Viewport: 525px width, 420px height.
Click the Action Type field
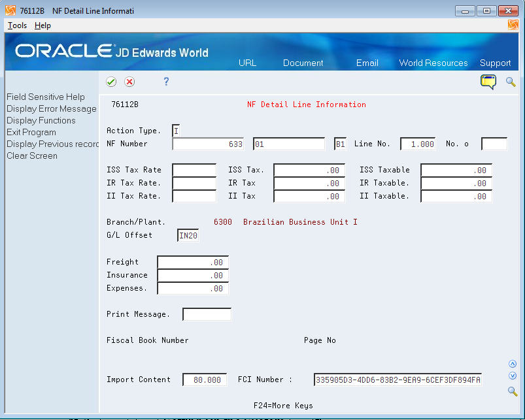[176, 131]
